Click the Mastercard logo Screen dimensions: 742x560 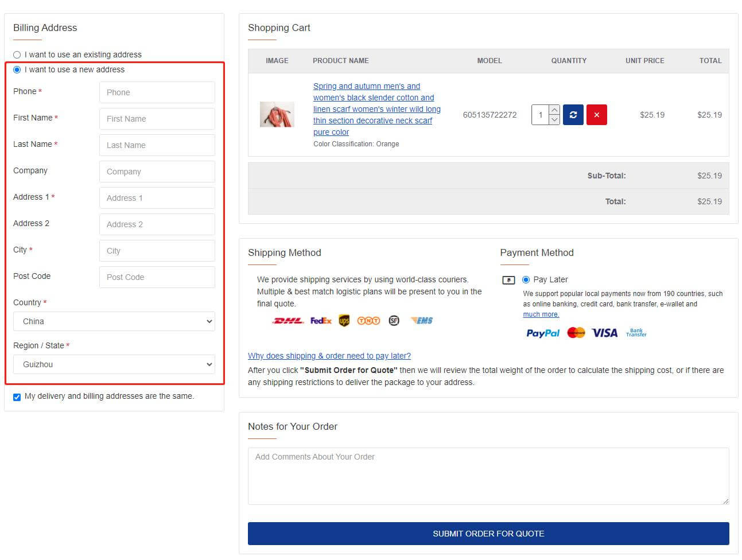[576, 333]
